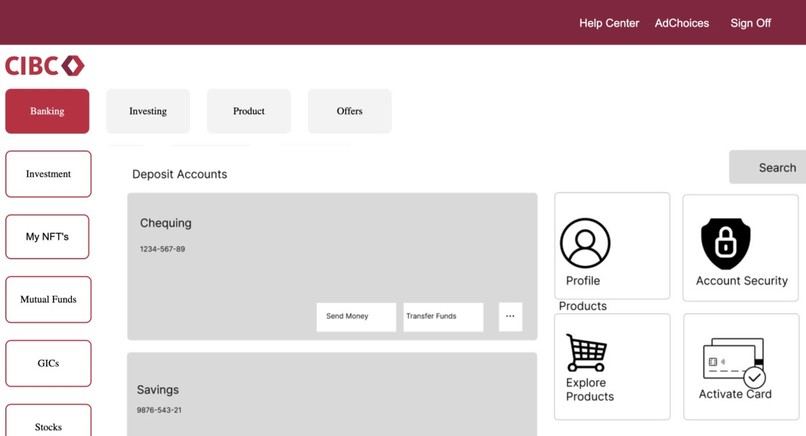Screen dimensions: 806x436
Task: Open the Profile person icon
Action: (x=585, y=243)
